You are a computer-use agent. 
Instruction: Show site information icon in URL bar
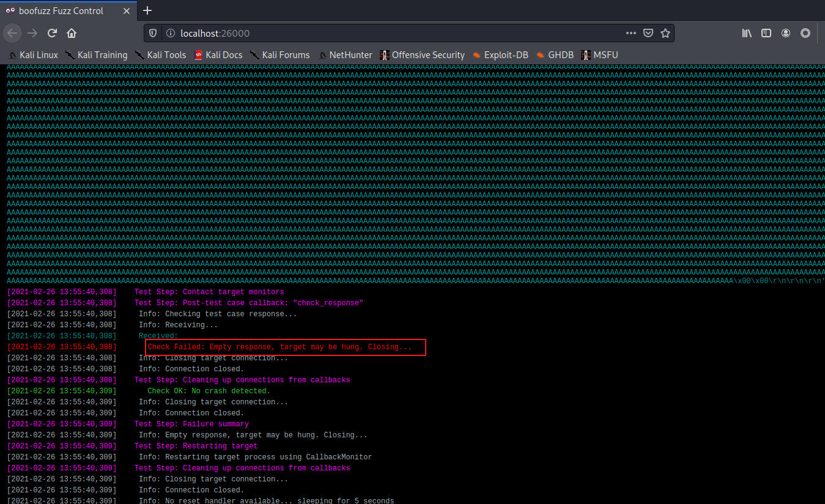[171, 33]
